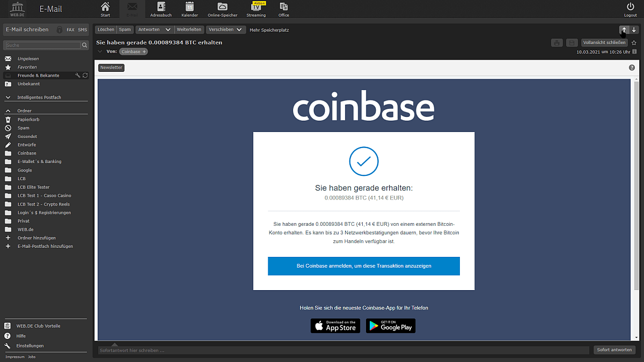Open settings wrench for Freunde & Bekannte
The height and width of the screenshot is (362, 644).
(78, 76)
